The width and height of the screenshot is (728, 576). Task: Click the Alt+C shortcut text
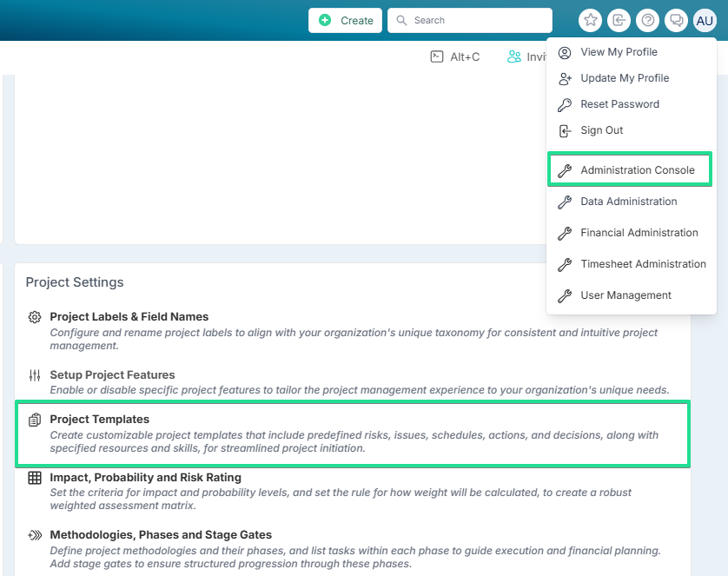tap(465, 57)
